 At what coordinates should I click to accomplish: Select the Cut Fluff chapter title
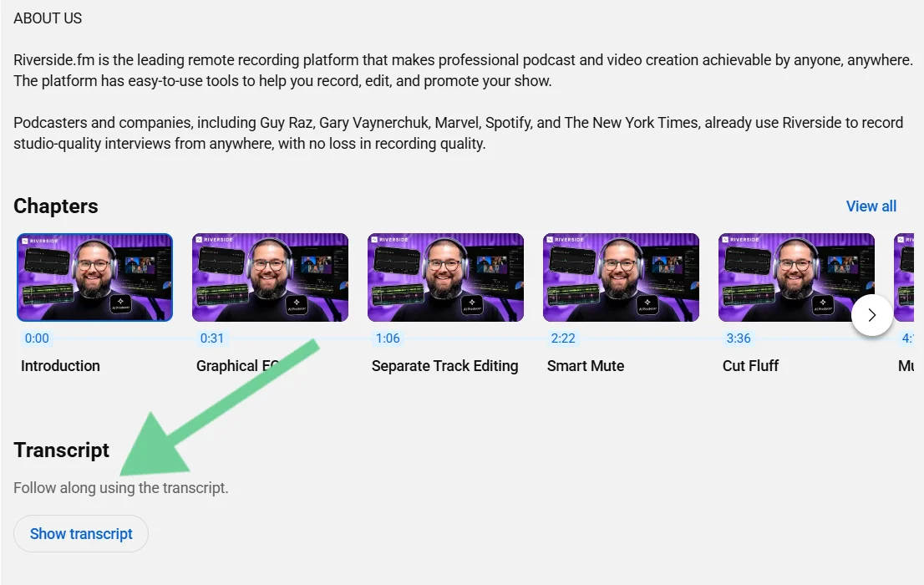point(751,366)
